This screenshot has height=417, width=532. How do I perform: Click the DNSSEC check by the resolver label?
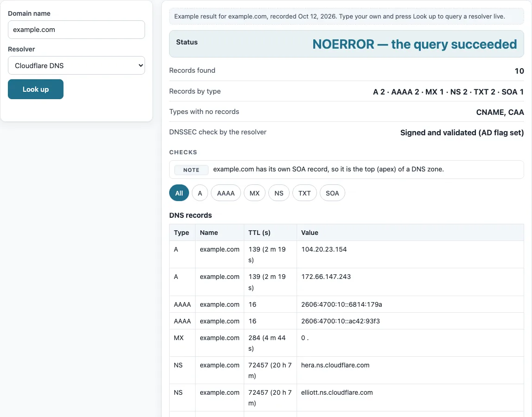tap(218, 132)
